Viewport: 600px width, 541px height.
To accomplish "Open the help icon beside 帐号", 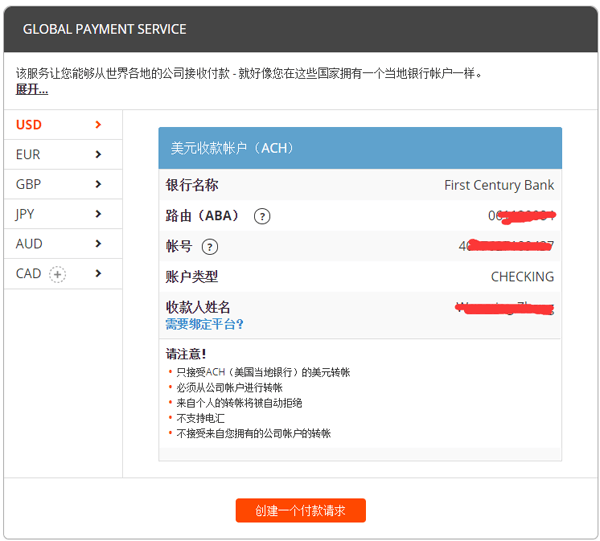I will point(210,247).
